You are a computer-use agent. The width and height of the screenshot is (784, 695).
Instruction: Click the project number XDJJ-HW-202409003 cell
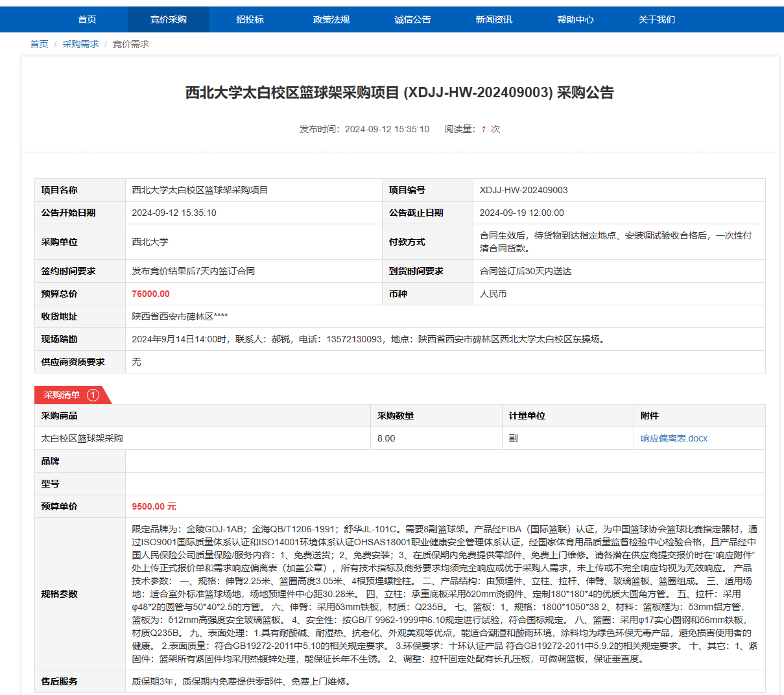[523, 190]
